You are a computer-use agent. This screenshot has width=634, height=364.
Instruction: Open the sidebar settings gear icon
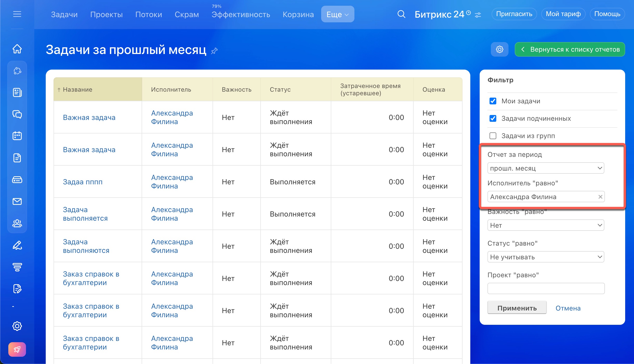tap(17, 326)
